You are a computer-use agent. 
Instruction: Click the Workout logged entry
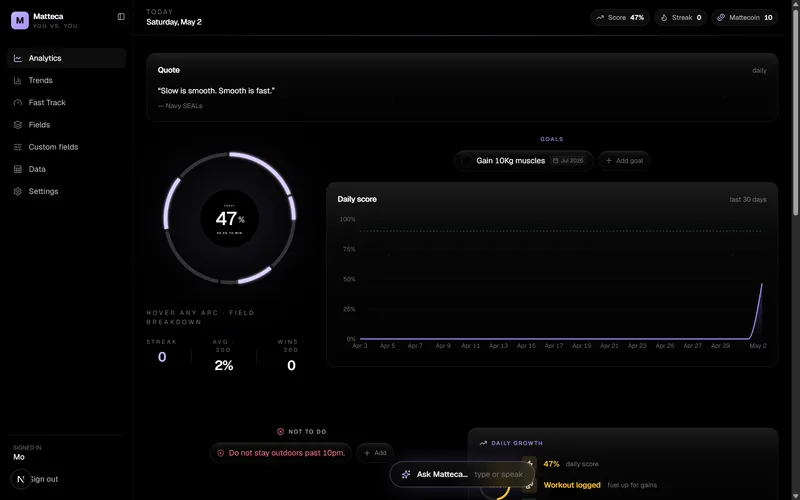[600, 485]
